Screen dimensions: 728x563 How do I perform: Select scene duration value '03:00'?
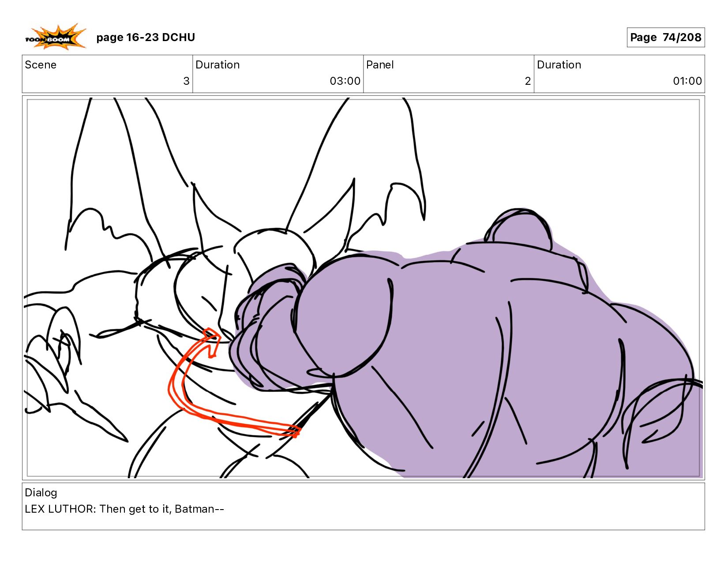pyautogui.click(x=345, y=81)
